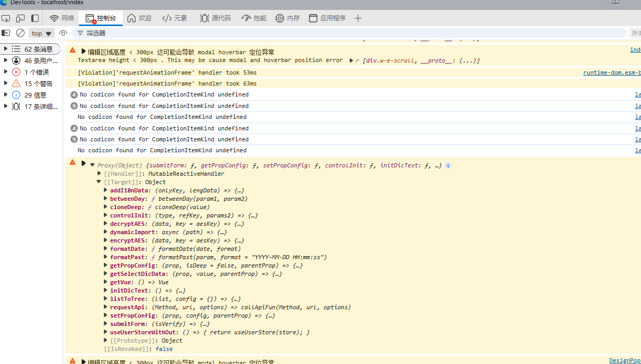641x364 pixels.
Task: Expand the requestApi function
Action: pos(106,307)
